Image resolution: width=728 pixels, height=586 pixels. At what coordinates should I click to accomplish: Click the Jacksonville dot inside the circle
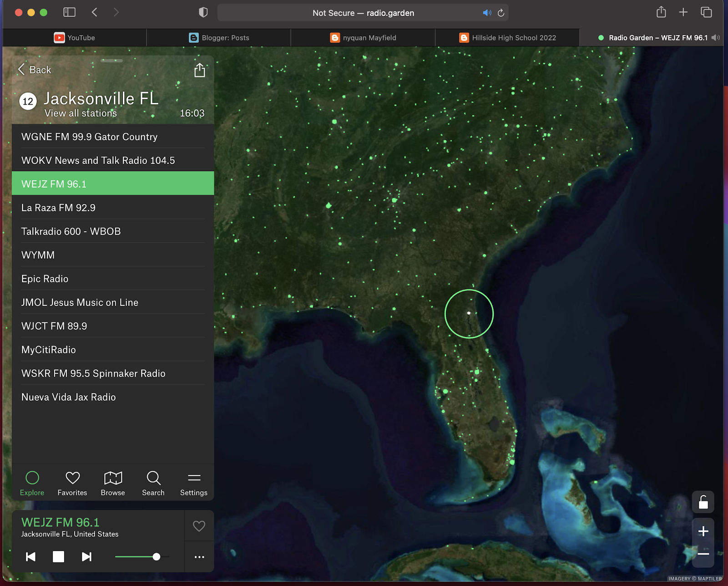click(x=469, y=313)
